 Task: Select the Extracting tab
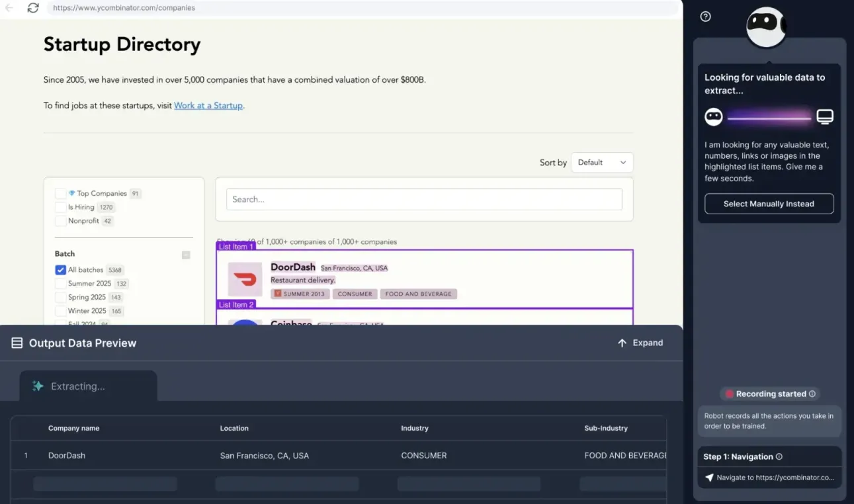pyautogui.click(x=88, y=386)
